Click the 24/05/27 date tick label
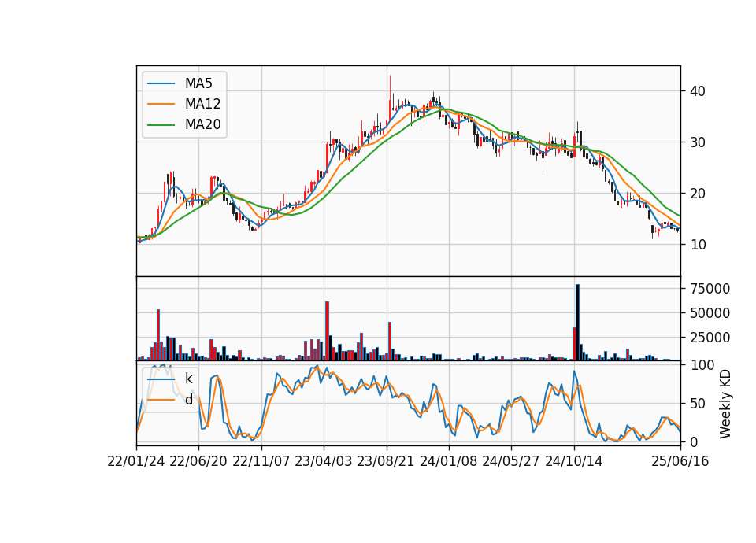The width and height of the screenshot is (756, 543). coord(511,461)
